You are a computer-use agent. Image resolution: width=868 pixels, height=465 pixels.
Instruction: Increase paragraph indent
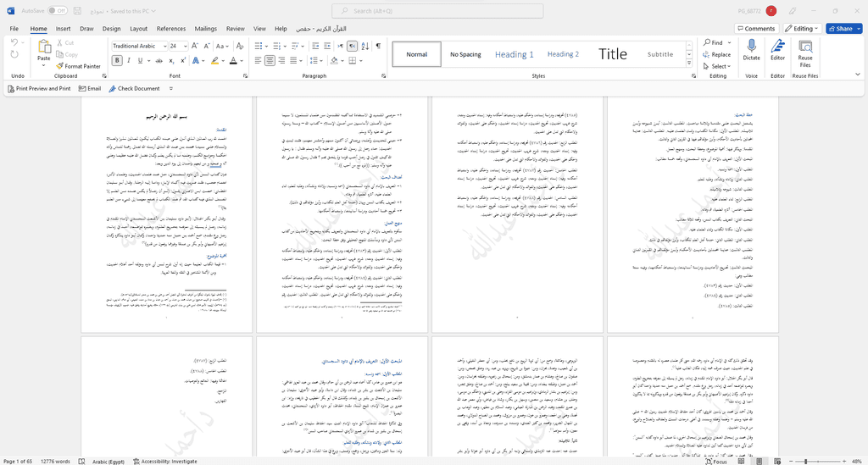click(327, 46)
